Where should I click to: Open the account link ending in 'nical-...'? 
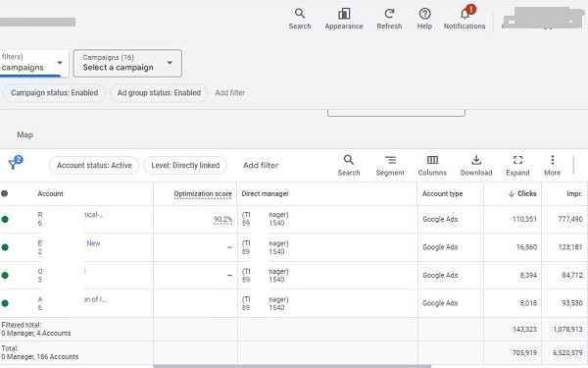coord(93,215)
